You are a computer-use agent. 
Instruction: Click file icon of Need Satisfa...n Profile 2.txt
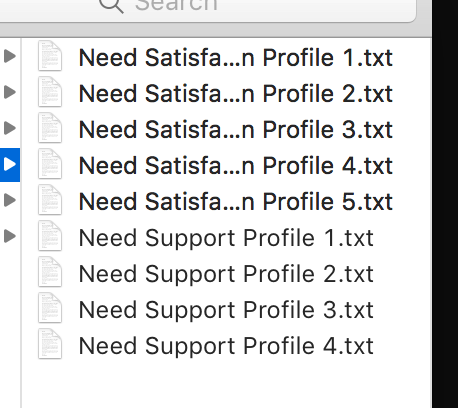pyautogui.click(x=50, y=92)
